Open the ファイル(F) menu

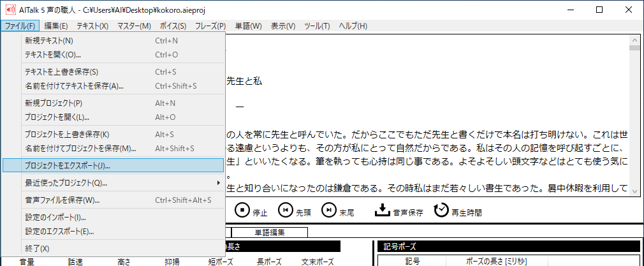tap(20, 26)
